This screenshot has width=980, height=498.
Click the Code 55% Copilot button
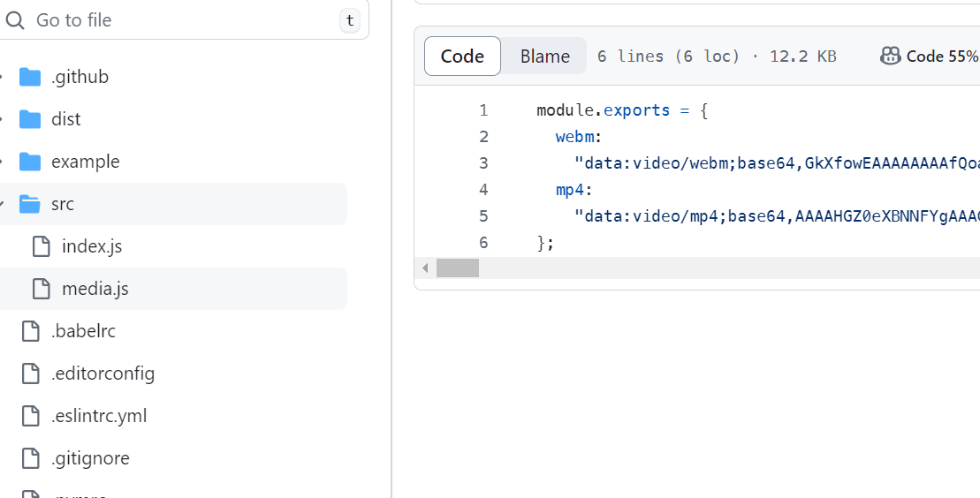[x=930, y=57]
